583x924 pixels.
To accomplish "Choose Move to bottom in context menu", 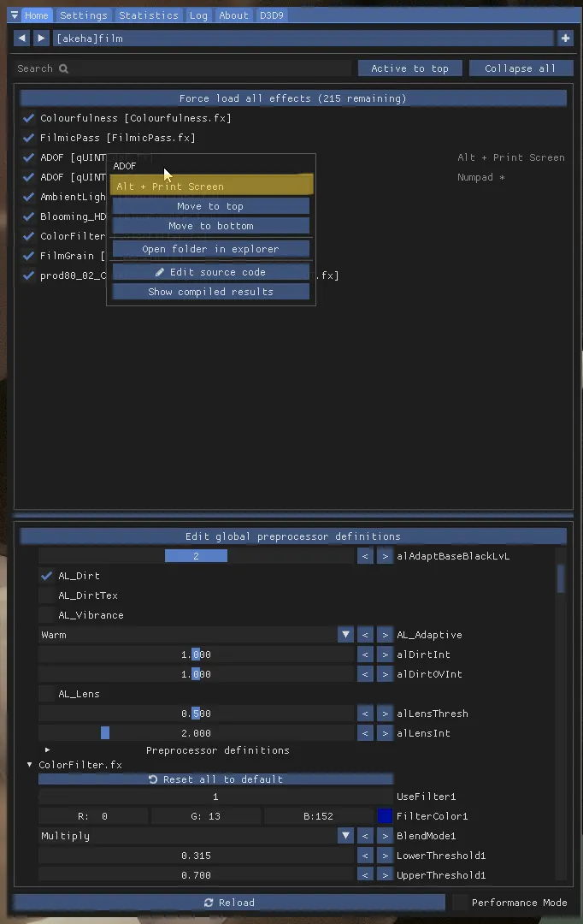I will coord(210,226).
